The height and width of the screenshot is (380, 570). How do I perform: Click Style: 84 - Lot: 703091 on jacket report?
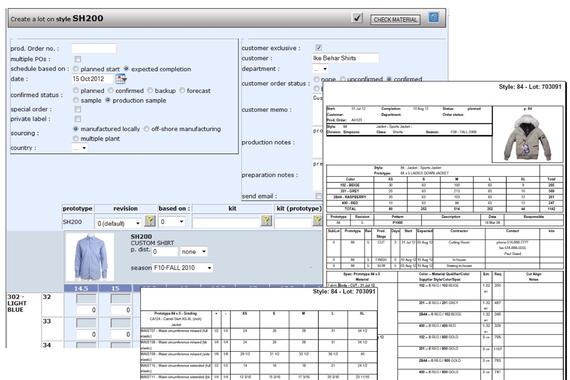[530, 87]
